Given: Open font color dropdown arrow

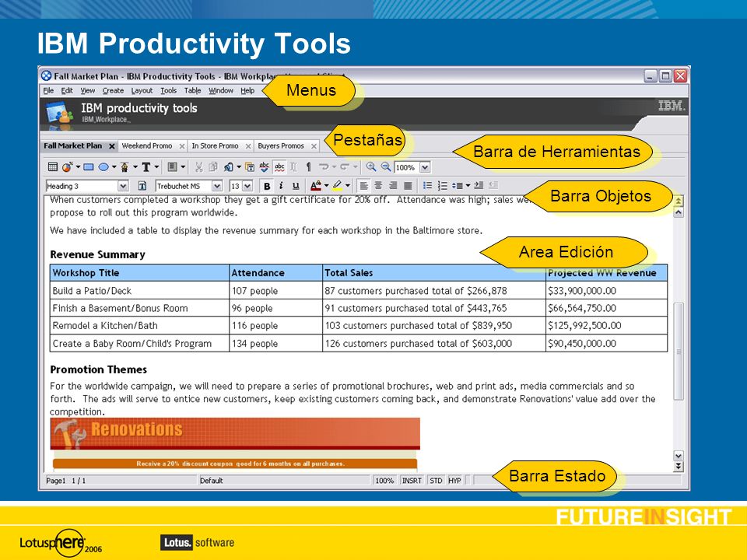Looking at the screenshot, I should [x=326, y=186].
